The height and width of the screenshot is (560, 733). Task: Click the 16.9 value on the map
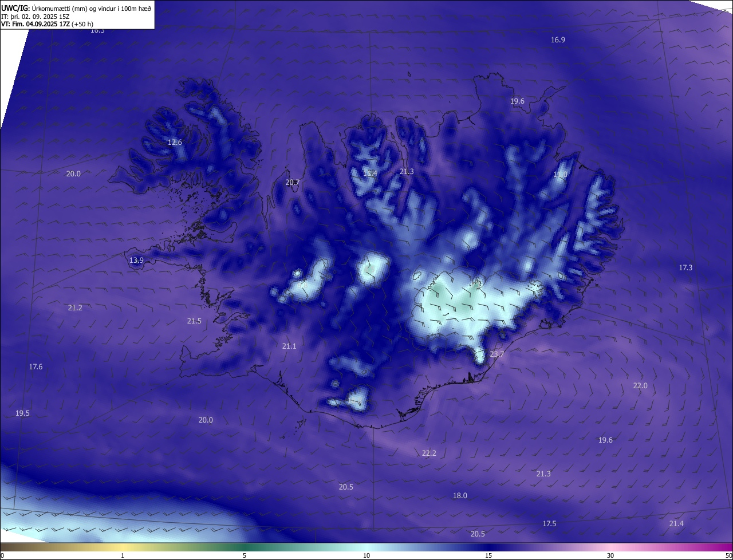pos(558,40)
